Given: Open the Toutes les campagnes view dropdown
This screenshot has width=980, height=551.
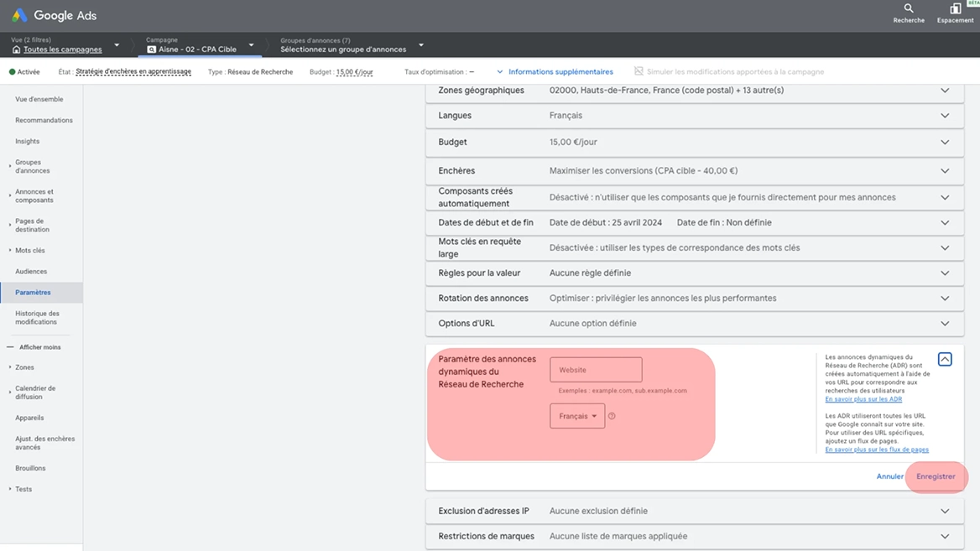Looking at the screenshot, I should (117, 45).
